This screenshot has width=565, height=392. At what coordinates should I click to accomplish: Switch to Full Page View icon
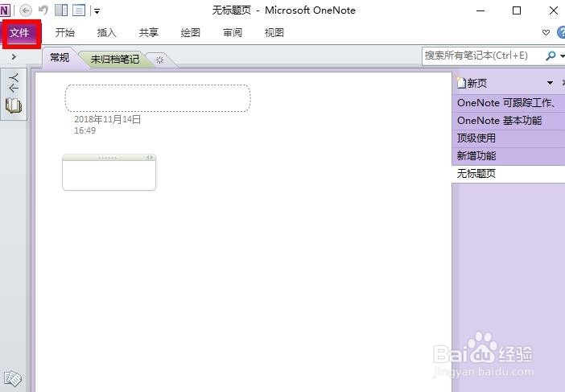(79, 10)
